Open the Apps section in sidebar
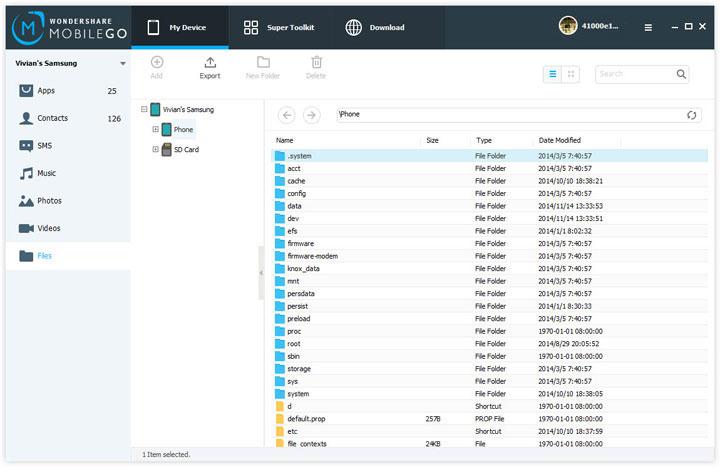 pos(68,90)
